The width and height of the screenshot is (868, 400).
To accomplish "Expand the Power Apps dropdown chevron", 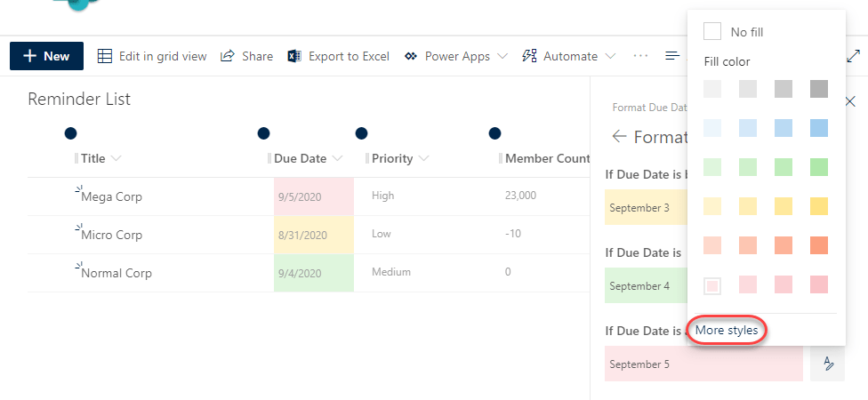I will pos(502,56).
